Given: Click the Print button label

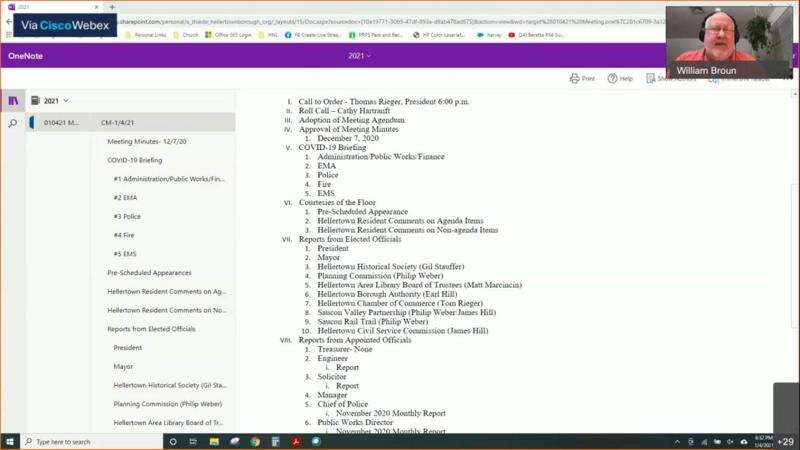Looking at the screenshot, I should [x=588, y=79].
